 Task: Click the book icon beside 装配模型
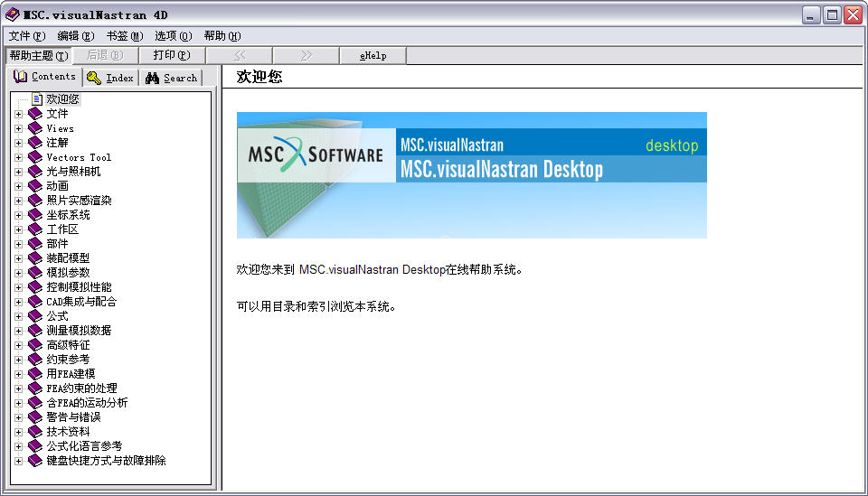click(x=35, y=258)
